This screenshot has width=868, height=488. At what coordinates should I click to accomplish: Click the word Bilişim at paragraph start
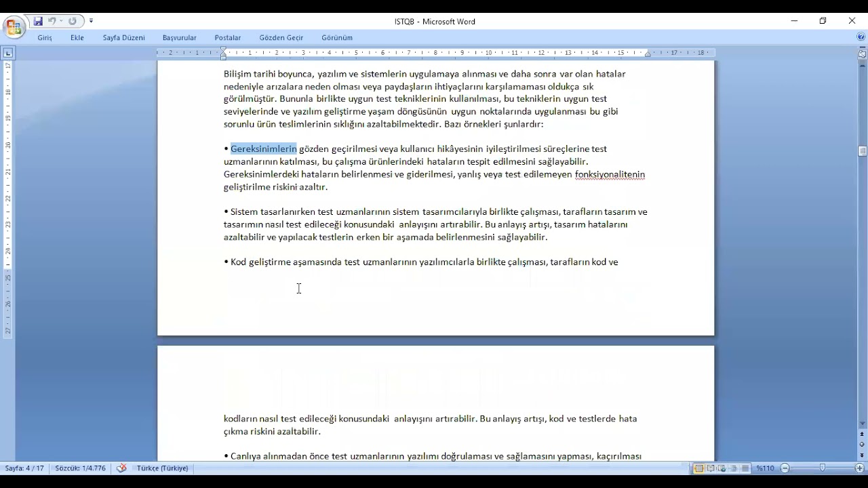238,75
